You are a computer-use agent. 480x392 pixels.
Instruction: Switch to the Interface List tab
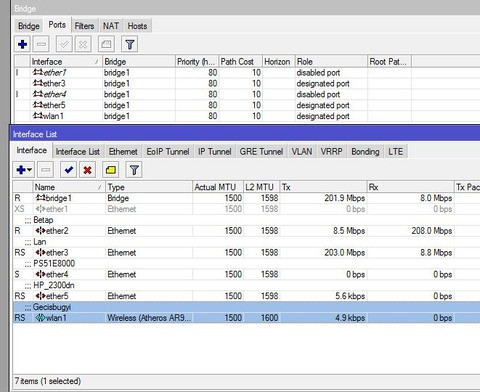pyautogui.click(x=78, y=152)
